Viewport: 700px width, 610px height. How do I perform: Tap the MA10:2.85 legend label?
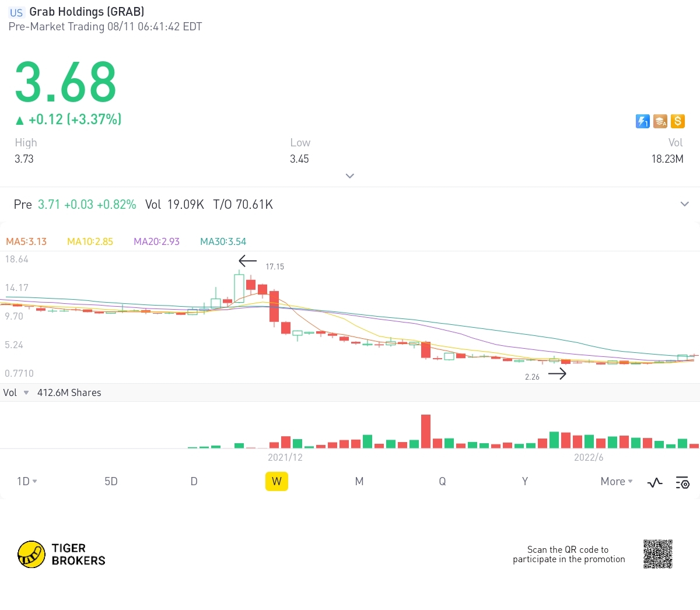(90, 241)
